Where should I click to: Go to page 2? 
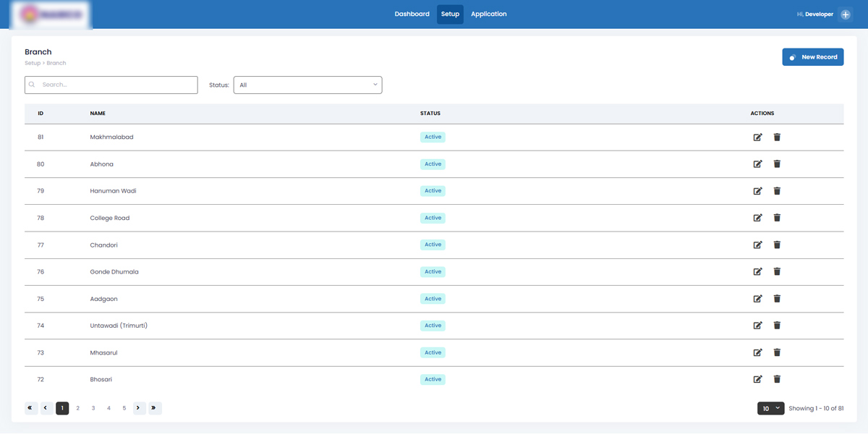(x=78, y=408)
